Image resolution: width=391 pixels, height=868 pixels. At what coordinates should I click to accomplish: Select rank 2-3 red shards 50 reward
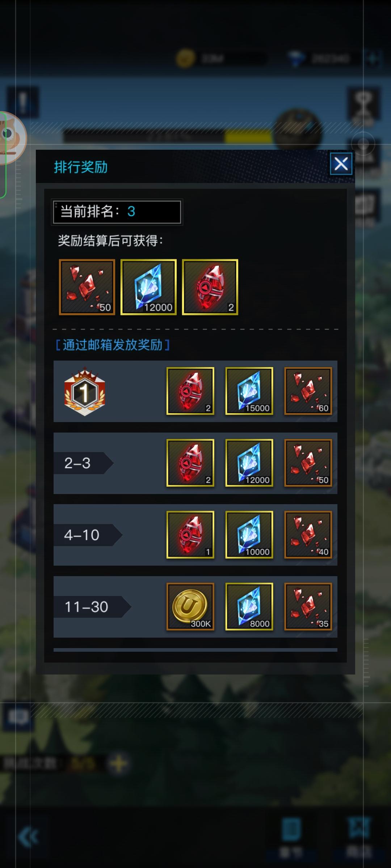pos(308,463)
